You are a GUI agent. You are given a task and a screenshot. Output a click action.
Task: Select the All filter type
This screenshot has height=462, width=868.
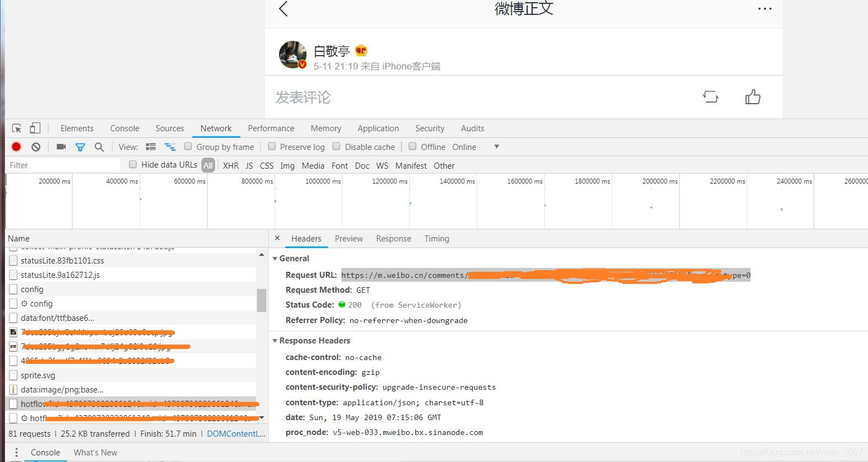208,165
